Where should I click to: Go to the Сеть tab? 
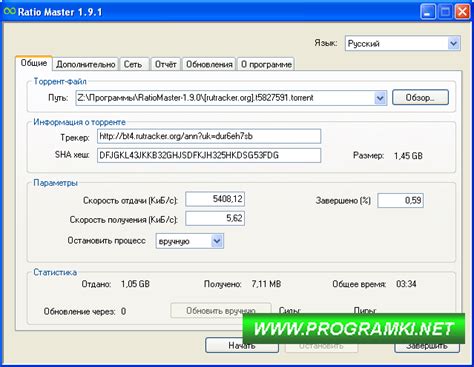133,64
